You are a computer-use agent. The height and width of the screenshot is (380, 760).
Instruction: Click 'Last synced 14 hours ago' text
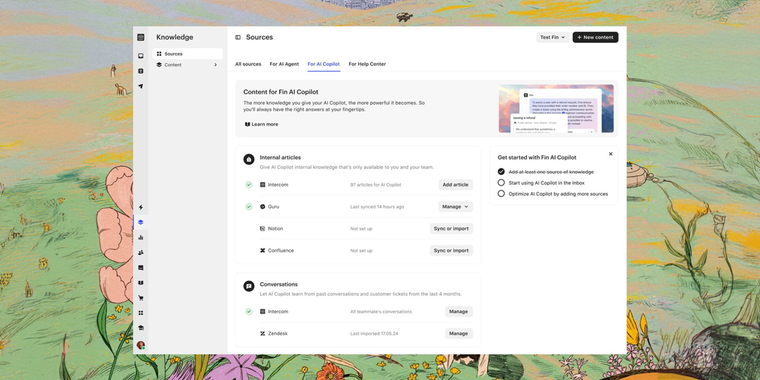(x=377, y=206)
